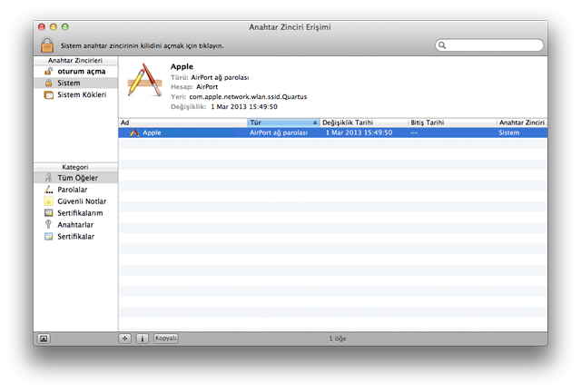The image size is (581, 392).
Task: Focus the search field
Action: (x=489, y=45)
